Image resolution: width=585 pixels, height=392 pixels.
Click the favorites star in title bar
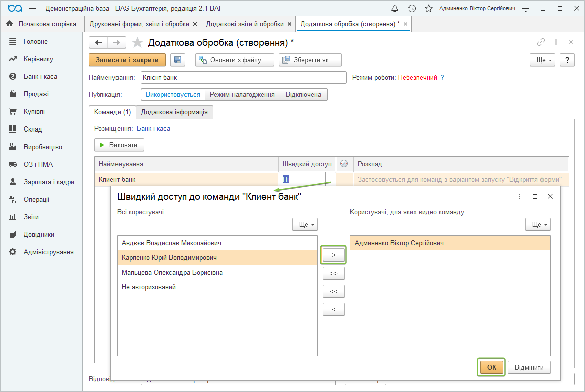coord(428,9)
